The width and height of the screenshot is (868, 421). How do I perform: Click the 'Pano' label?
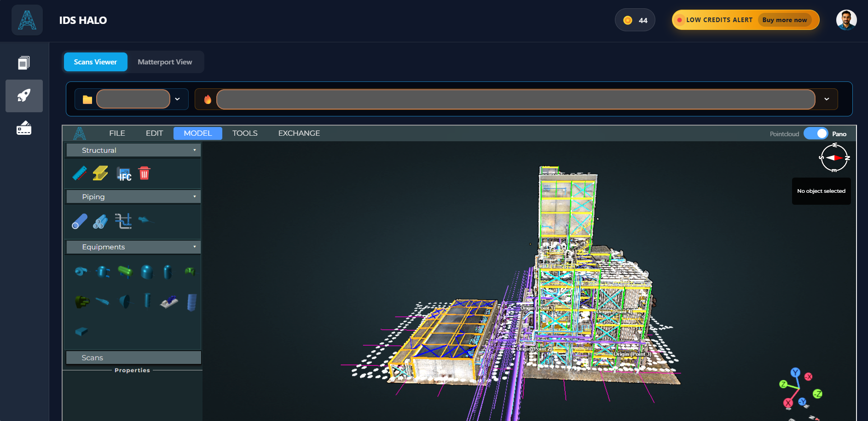click(839, 134)
